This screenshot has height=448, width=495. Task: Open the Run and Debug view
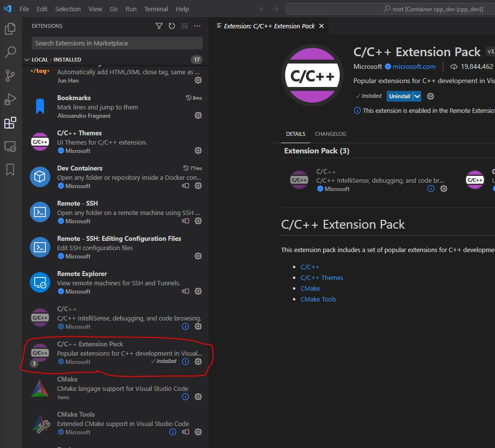(10, 99)
